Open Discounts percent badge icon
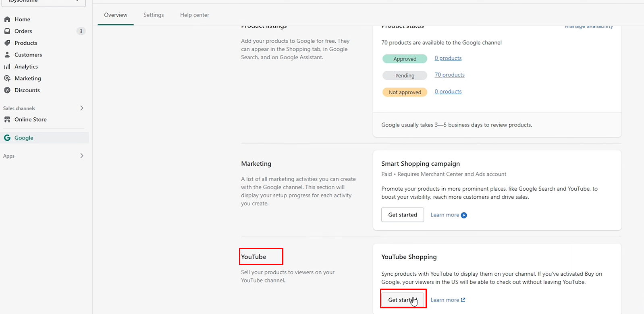 7,90
